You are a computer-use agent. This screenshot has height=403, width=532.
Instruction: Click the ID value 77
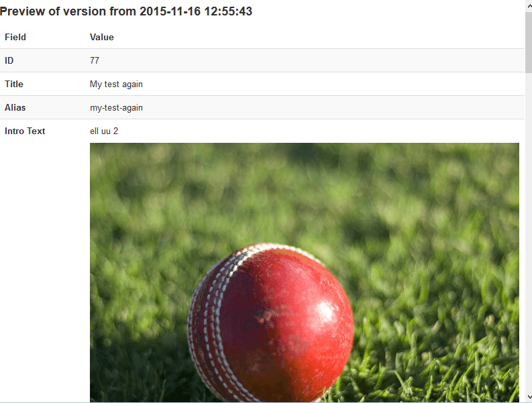pos(95,60)
